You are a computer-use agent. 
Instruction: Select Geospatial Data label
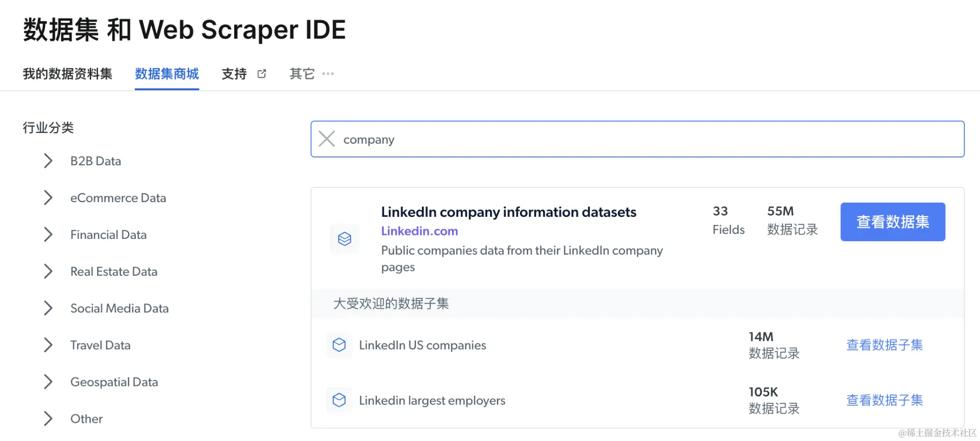(x=114, y=382)
